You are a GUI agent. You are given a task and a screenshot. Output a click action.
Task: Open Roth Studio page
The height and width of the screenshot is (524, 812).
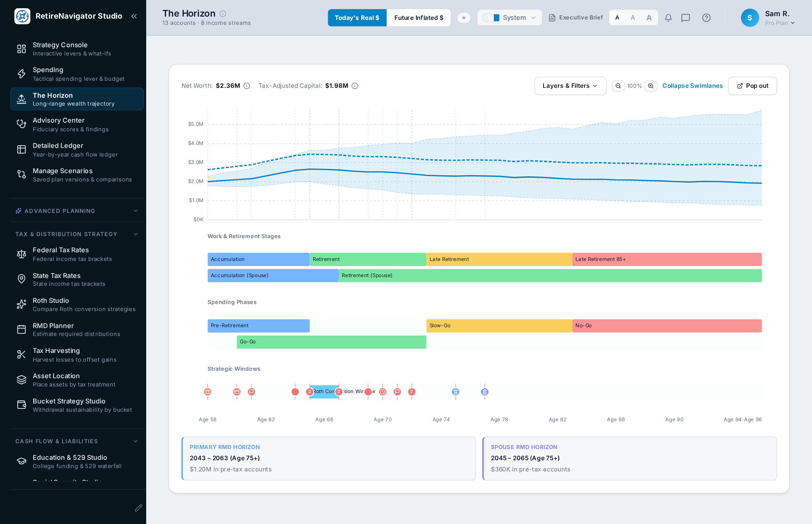[77, 304]
